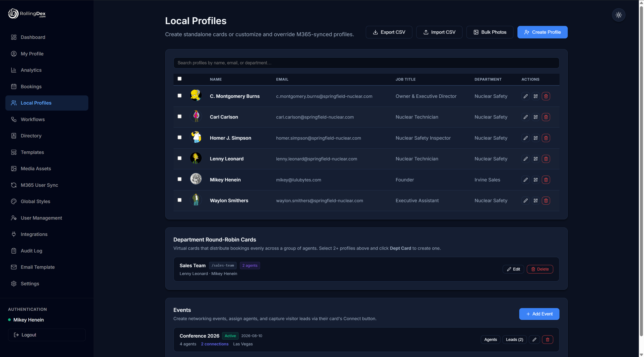Open QR code for Carl Carlson

point(535,117)
